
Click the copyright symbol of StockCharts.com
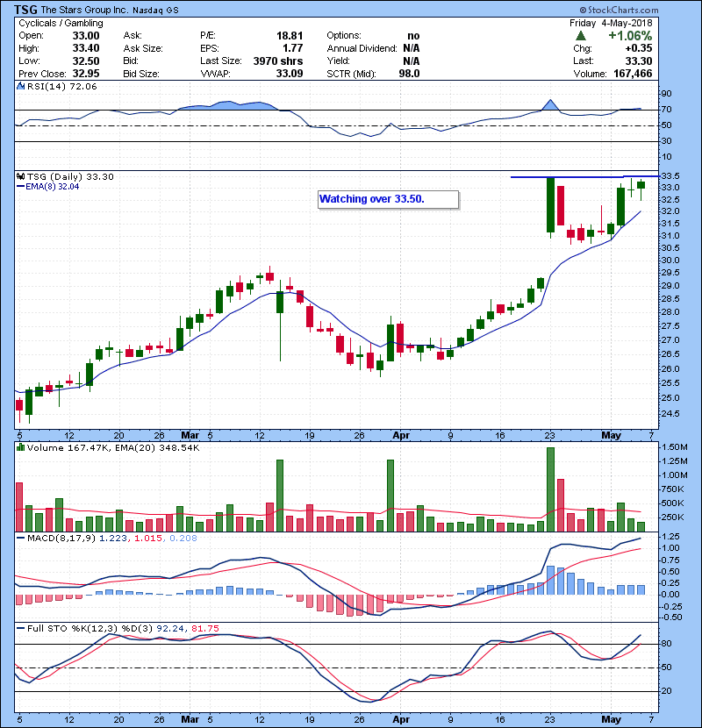pos(583,10)
